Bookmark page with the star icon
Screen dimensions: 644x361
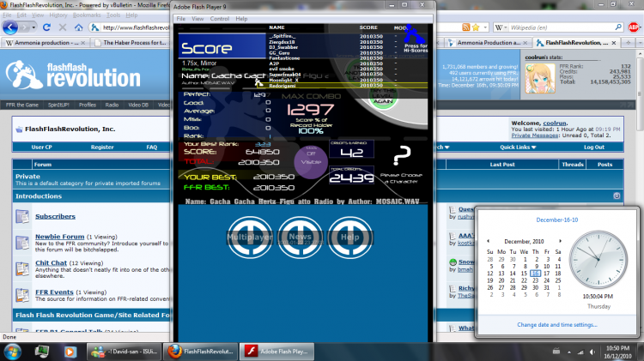476,27
